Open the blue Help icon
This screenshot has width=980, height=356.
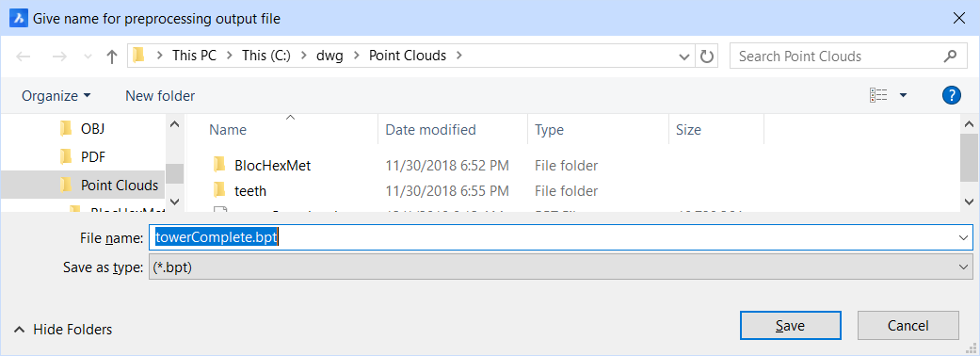pyautogui.click(x=951, y=95)
